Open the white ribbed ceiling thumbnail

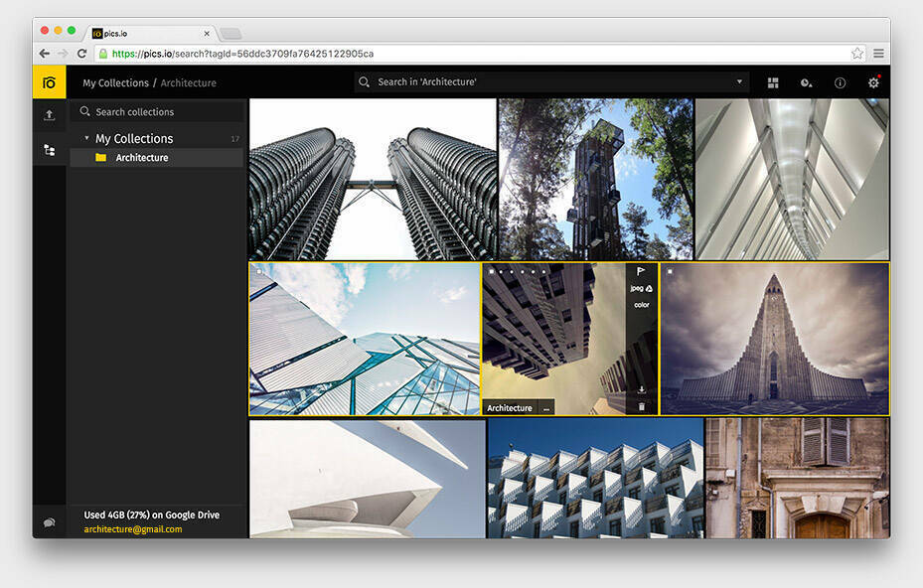point(792,179)
